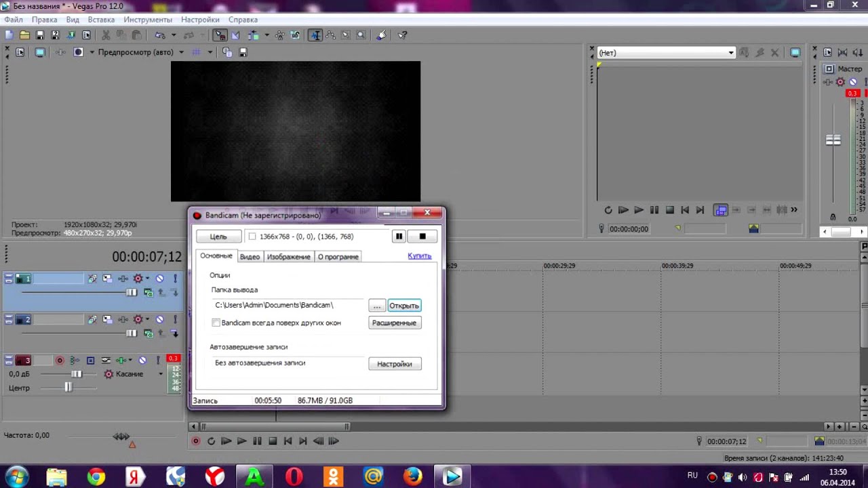Image resolution: width=868 pixels, height=488 pixels.
Task: Open the preview quality dropdown Предпросмотр (авто)
Action: pyautogui.click(x=140, y=52)
